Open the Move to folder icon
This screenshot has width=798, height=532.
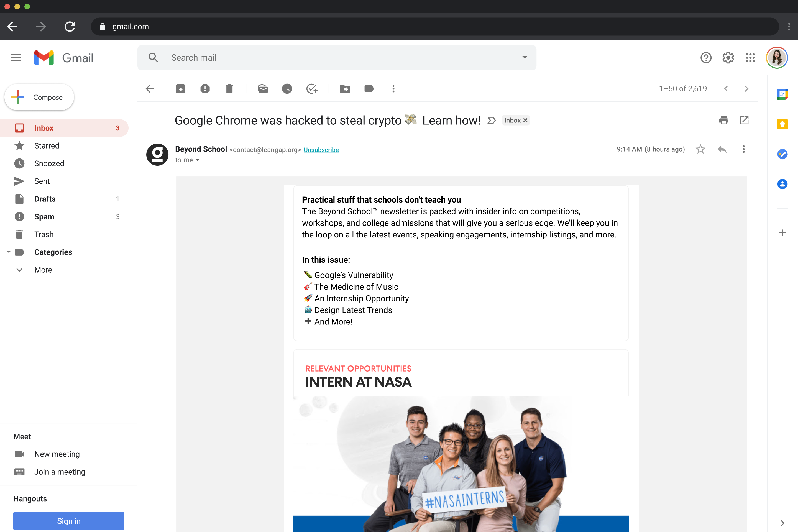(345, 89)
